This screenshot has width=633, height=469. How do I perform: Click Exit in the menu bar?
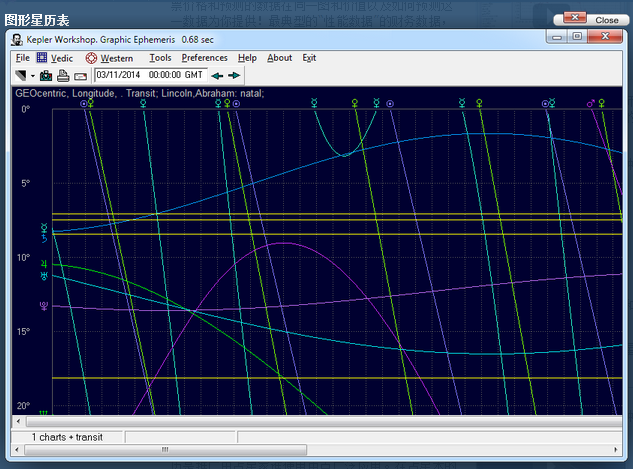(309, 58)
